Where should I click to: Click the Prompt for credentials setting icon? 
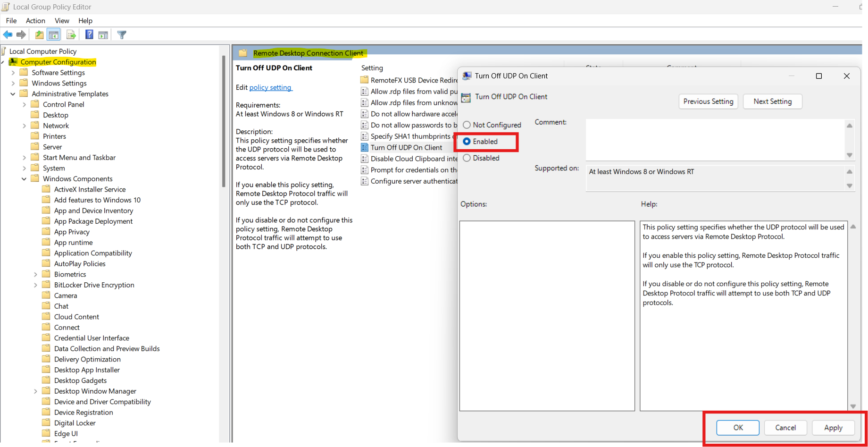(x=365, y=170)
